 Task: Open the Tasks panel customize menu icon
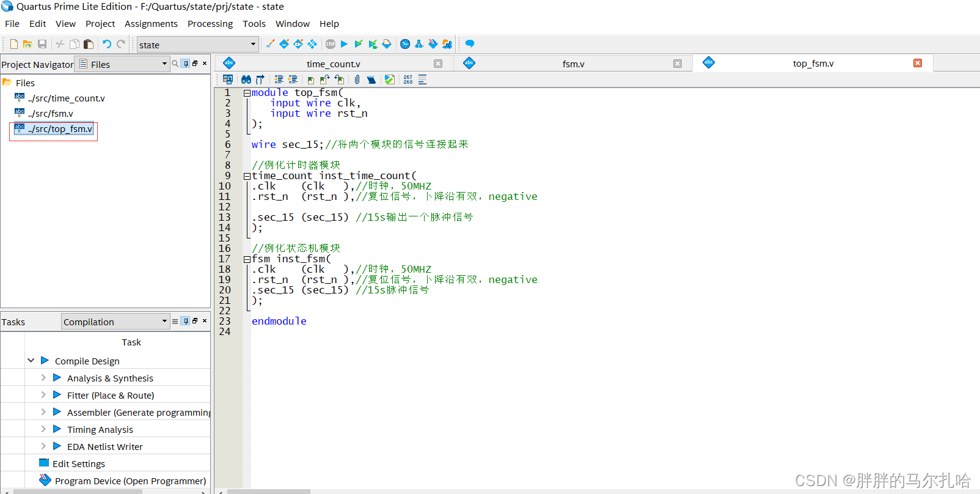[x=175, y=321]
